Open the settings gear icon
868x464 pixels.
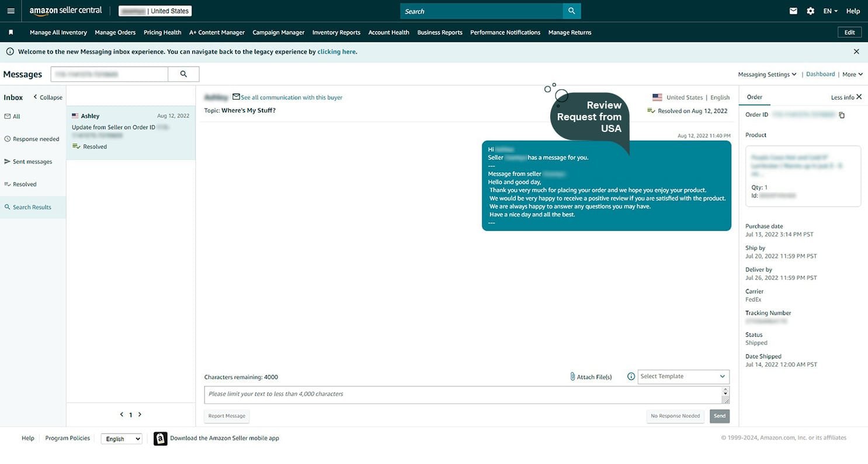[810, 11]
